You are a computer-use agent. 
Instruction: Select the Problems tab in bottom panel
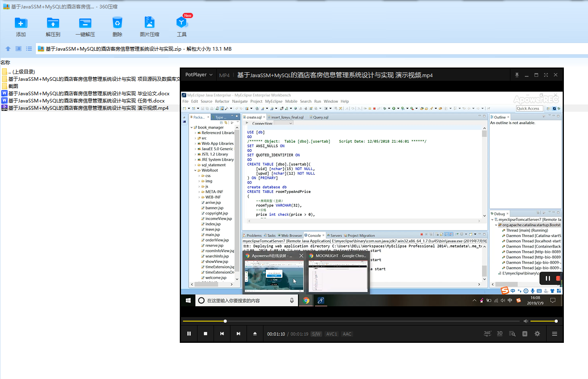pyautogui.click(x=252, y=236)
